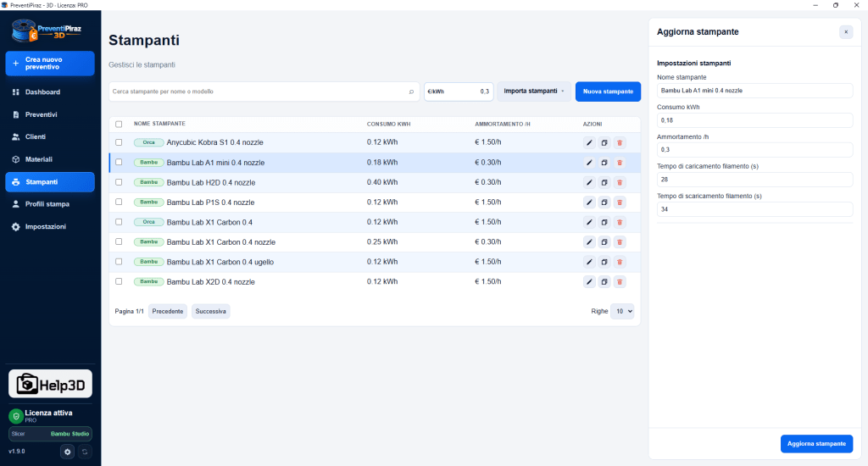Select the Bambu Lab X2D 0.4 nozzle name

pyautogui.click(x=210, y=282)
